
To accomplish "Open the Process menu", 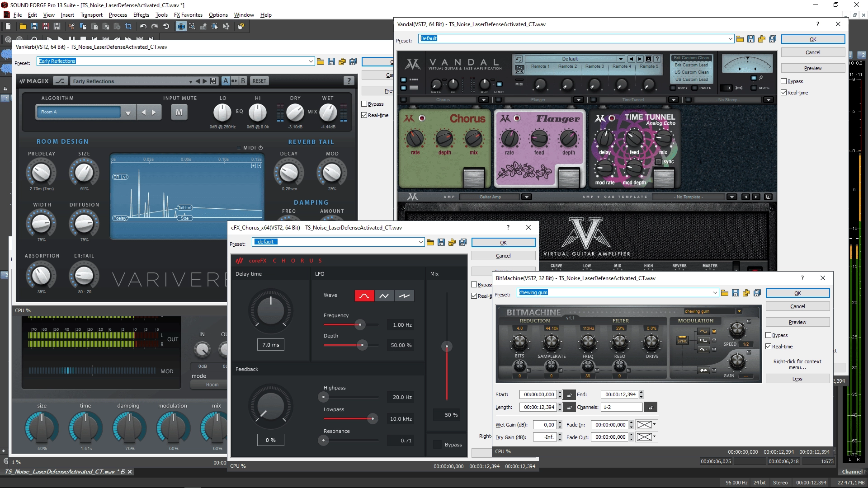I will (118, 15).
